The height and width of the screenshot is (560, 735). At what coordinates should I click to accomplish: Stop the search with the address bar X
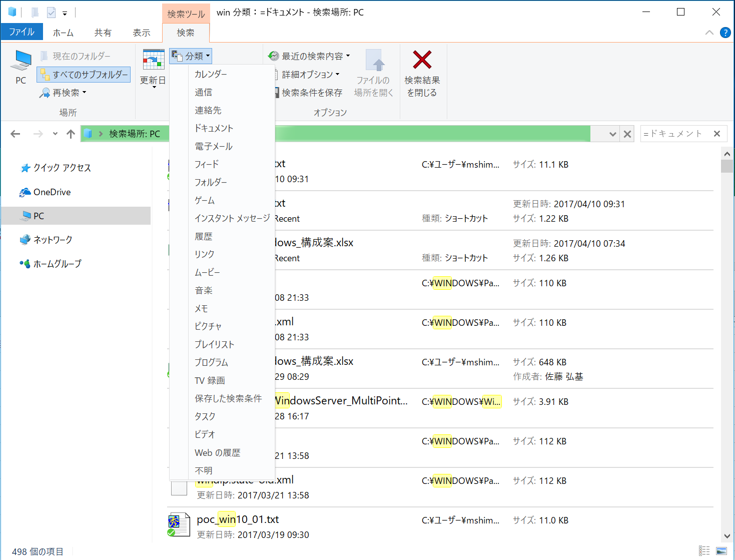click(x=627, y=134)
